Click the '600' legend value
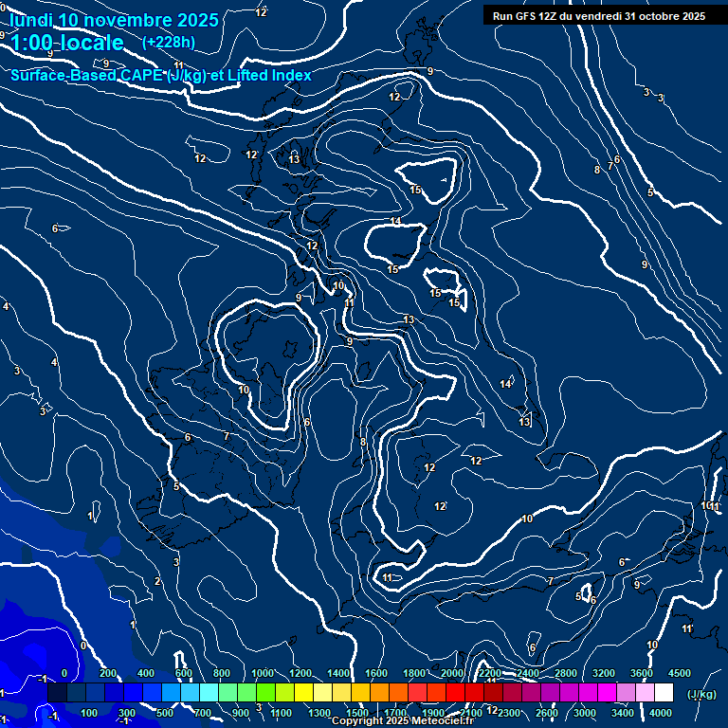 [x=183, y=673]
